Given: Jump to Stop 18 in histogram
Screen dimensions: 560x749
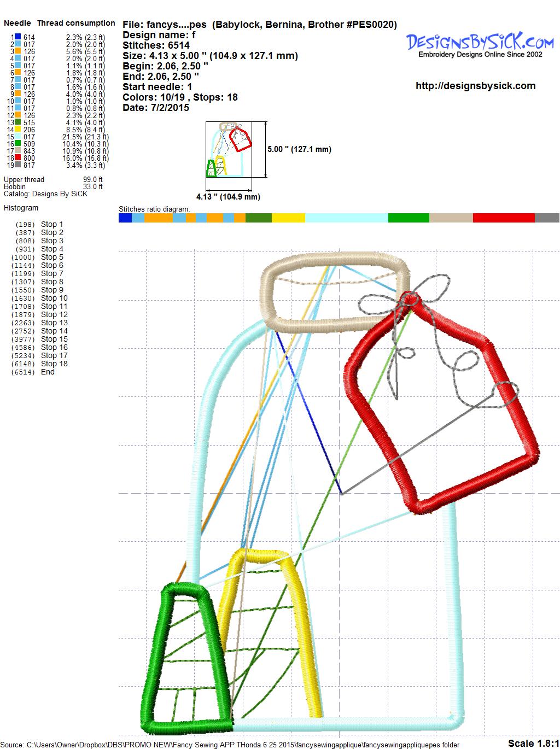Looking at the screenshot, I should coord(54,364).
